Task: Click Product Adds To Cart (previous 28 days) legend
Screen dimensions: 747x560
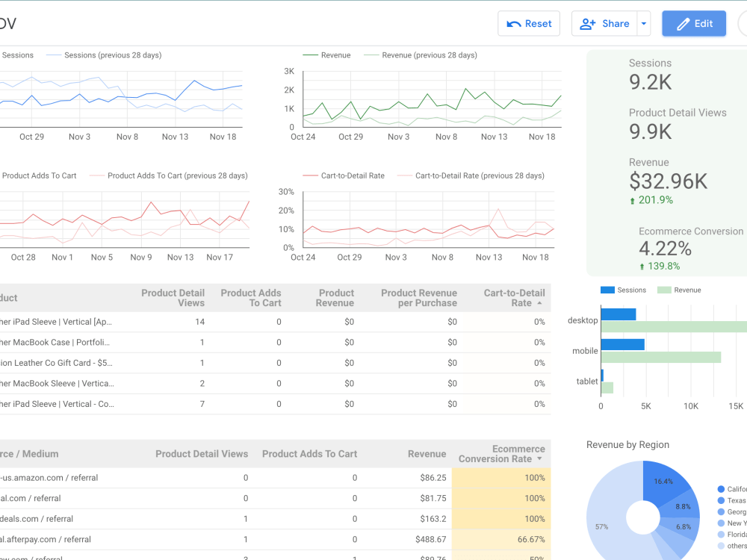Action: coord(169,175)
